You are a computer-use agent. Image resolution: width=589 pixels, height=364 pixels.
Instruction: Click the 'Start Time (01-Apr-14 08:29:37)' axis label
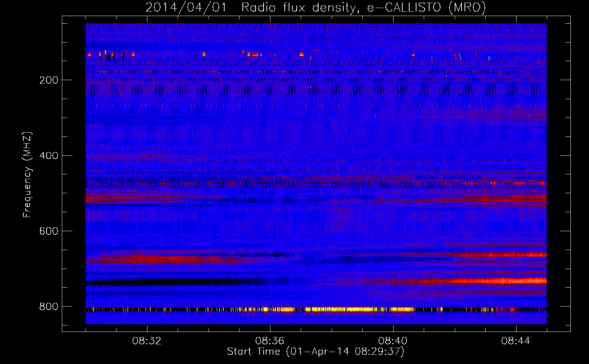(x=316, y=352)
